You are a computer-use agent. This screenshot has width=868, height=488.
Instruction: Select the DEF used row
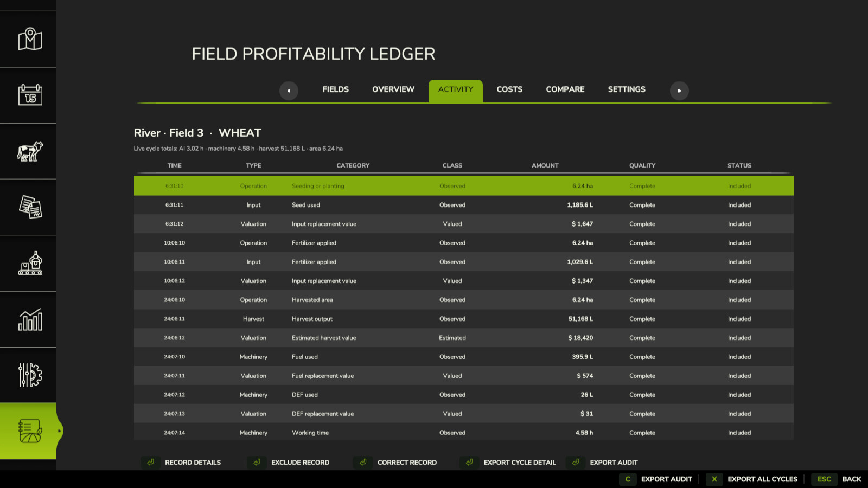464,395
